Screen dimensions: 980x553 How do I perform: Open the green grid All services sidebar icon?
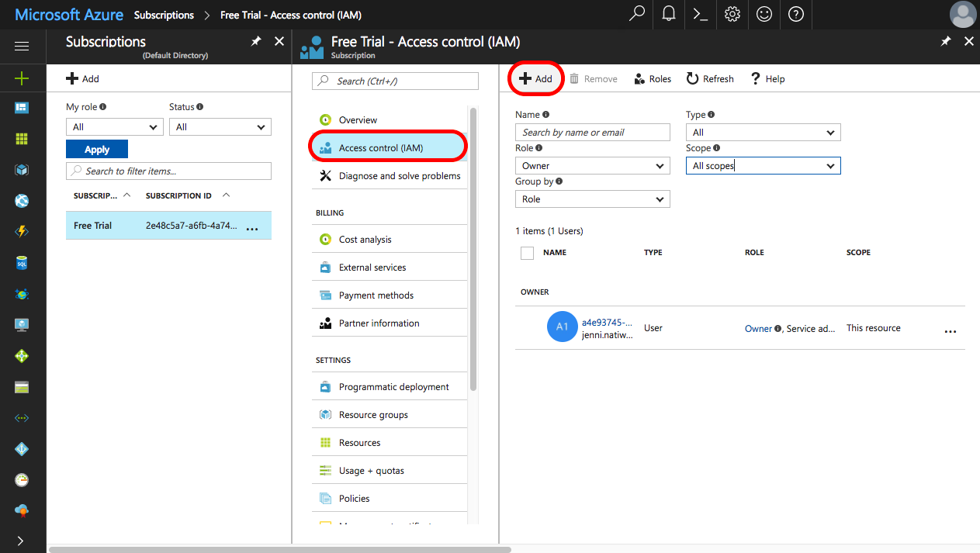coord(22,139)
